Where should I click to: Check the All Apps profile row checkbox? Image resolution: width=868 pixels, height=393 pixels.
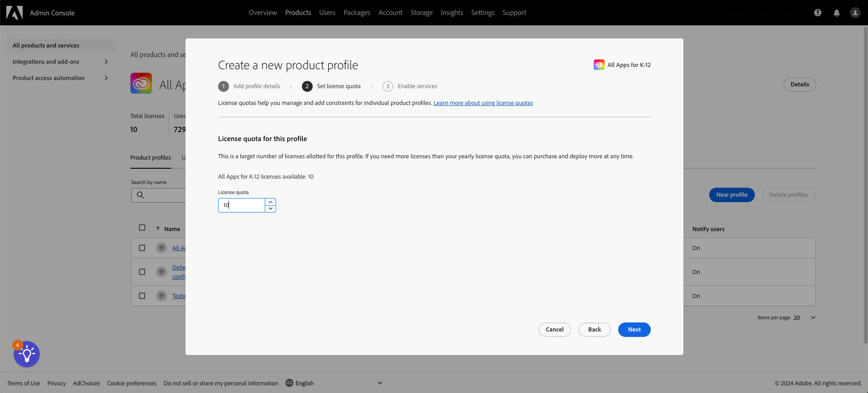click(x=142, y=248)
